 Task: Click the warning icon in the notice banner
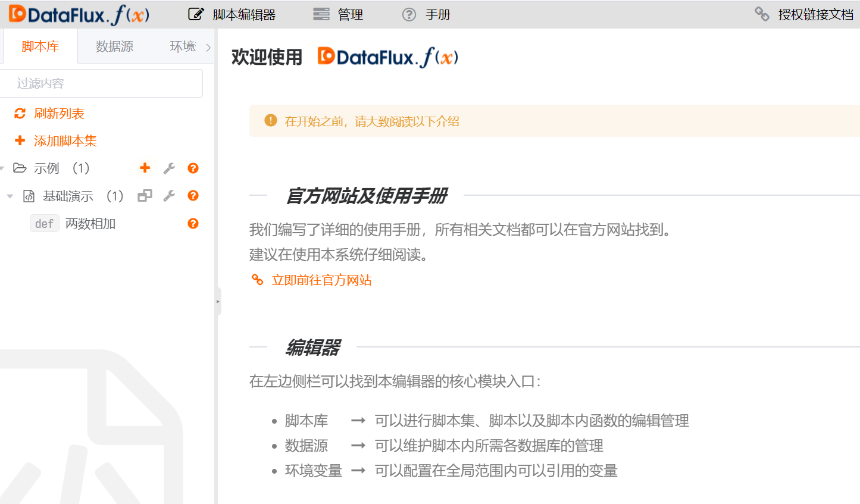pos(271,120)
